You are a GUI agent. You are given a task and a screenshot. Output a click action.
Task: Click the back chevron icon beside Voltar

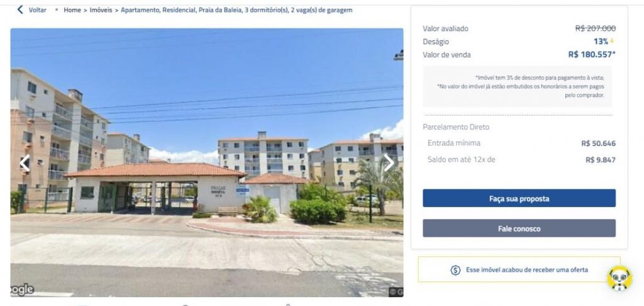[19, 10]
